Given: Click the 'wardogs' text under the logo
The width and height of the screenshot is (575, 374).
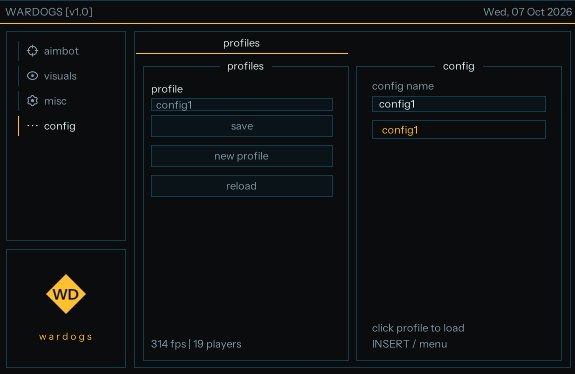Looking at the screenshot, I should [x=66, y=337].
